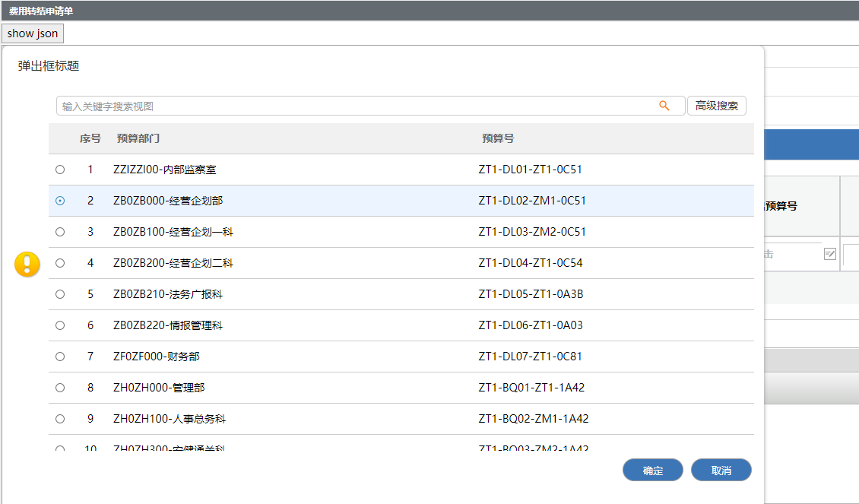
Task: Click department ZB0ZB100-经营企划一科
Action: coord(173,233)
